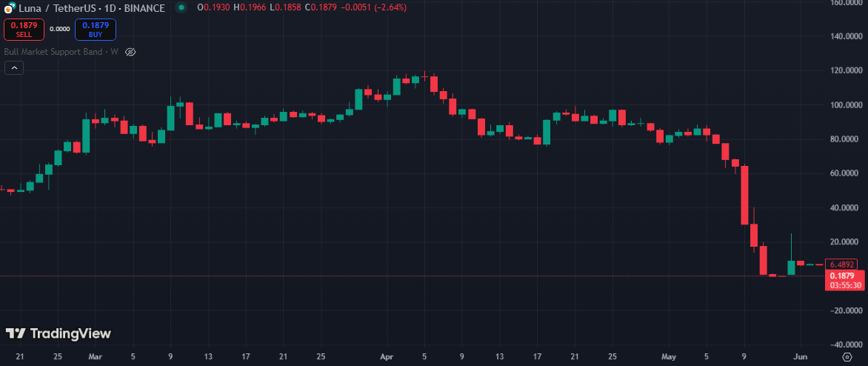Click the Apr label on time axis
This screenshot has height=366, width=868.
387,357
